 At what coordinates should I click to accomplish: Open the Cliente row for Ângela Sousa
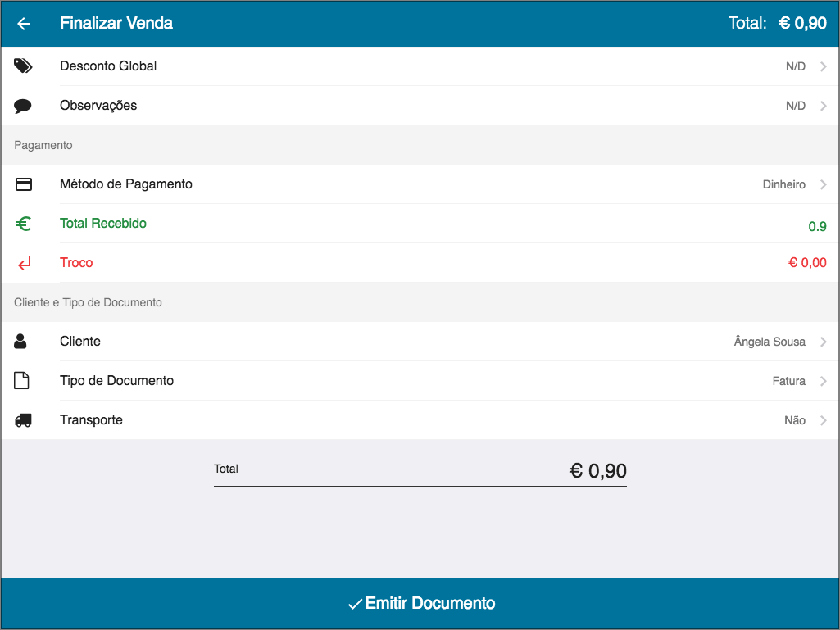pos(420,341)
